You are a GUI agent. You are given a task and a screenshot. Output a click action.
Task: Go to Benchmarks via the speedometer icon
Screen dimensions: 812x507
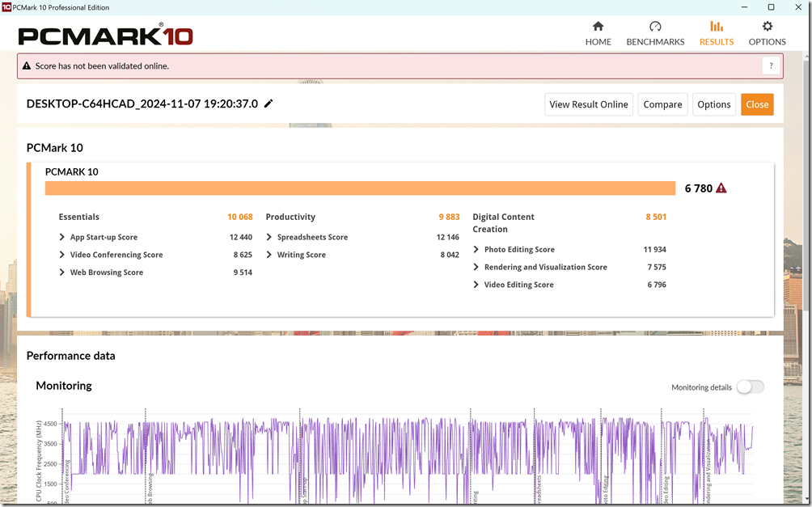pyautogui.click(x=655, y=27)
